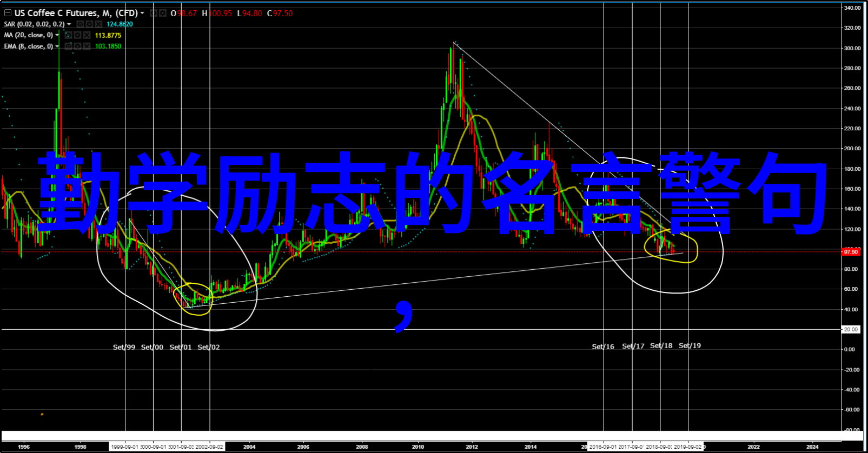Open the EMA 8 indicator settings gear
The width and height of the screenshot is (868, 453).
pos(77,46)
